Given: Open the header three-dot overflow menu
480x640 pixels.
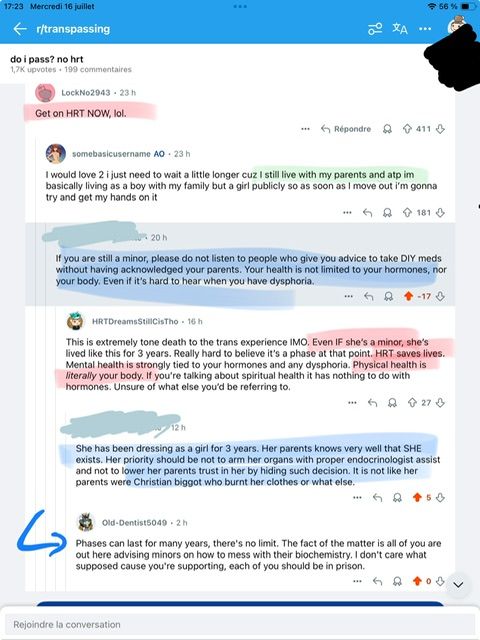Looking at the screenshot, I should [x=425, y=29].
